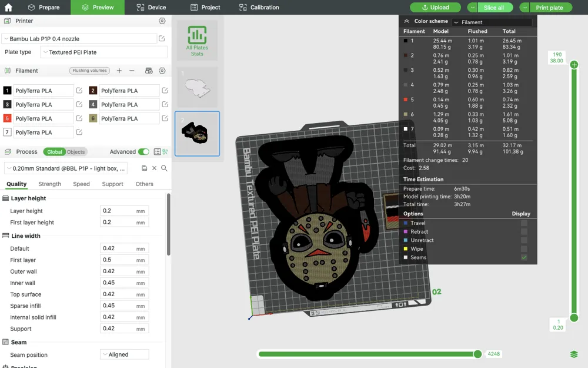Screen dimensions: 588x368
Task: Select plate 1 thumbnail
Action: [x=197, y=87]
